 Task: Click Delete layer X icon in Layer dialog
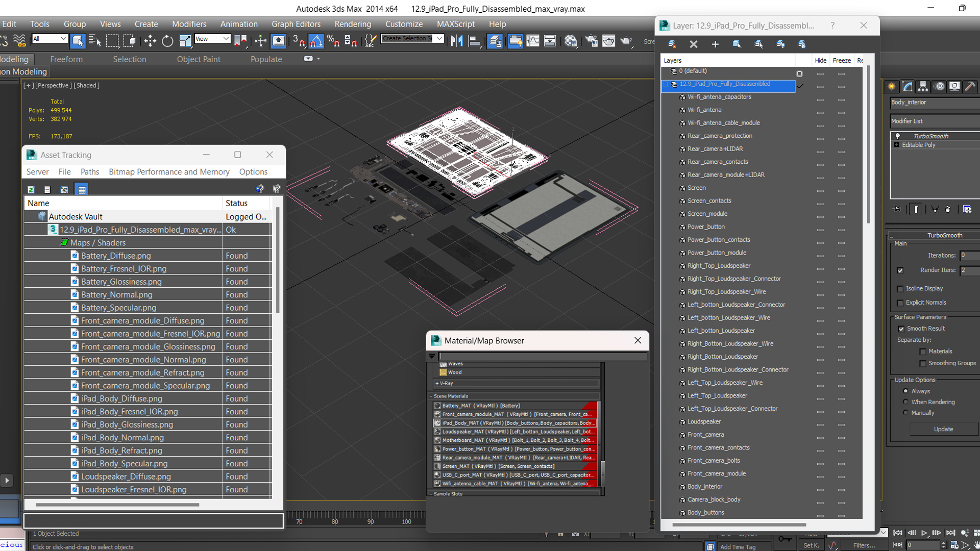pos(694,44)
